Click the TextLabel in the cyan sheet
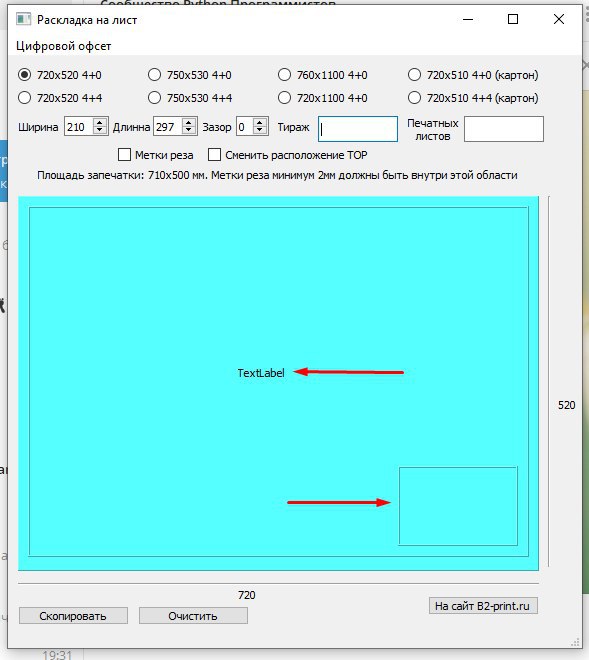Screen dimensions: 589x660 [x=261, y=373]
